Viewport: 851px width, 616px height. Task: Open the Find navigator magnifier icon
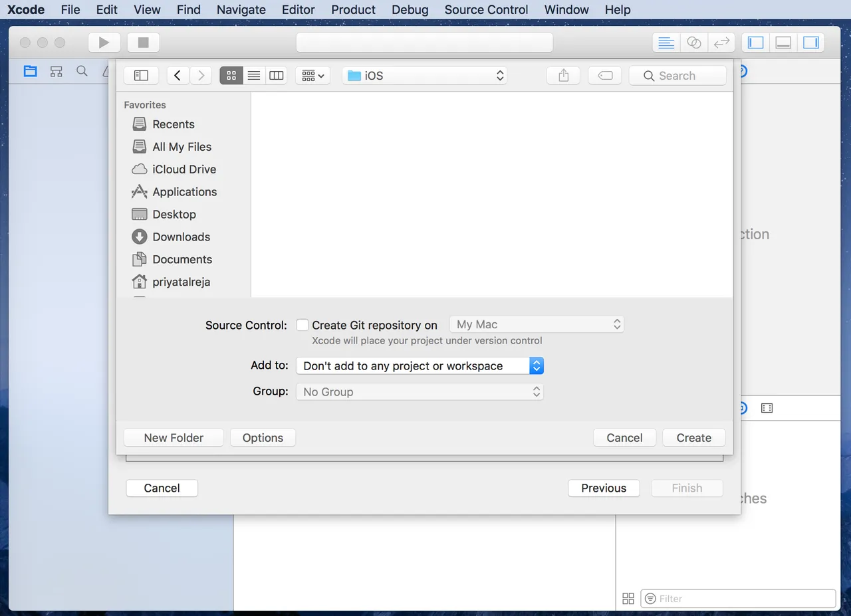pos(82,71)
